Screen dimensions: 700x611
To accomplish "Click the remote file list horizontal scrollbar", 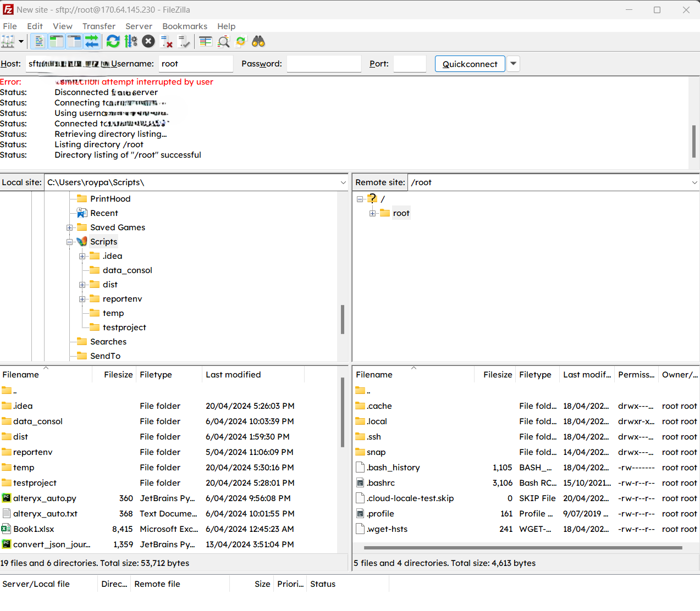I will (522, 547).
